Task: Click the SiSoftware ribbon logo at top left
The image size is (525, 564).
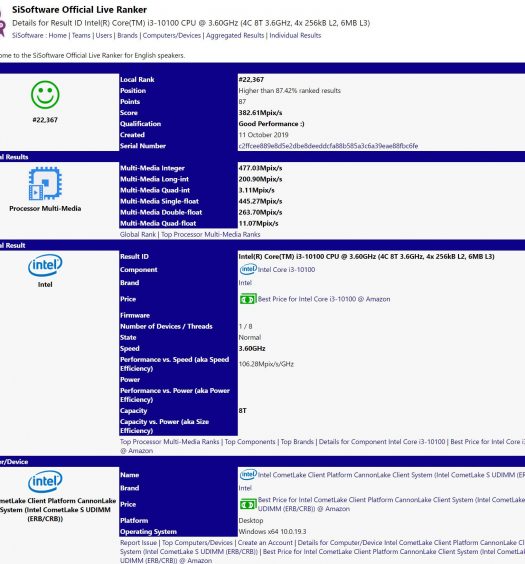Action: click(2, 23)
